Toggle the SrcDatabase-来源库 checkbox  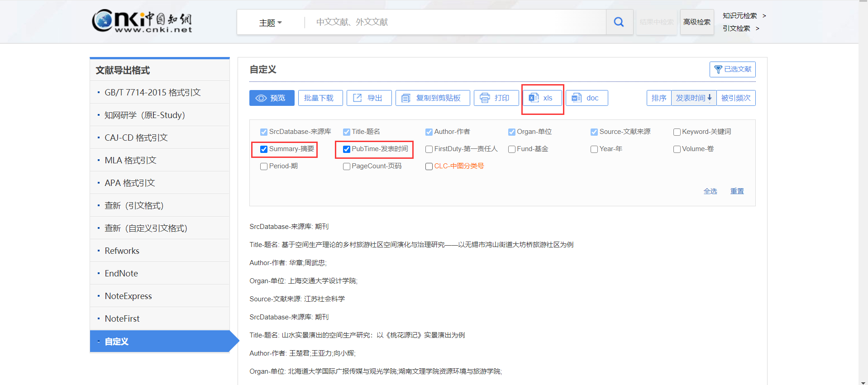(264, 132)
